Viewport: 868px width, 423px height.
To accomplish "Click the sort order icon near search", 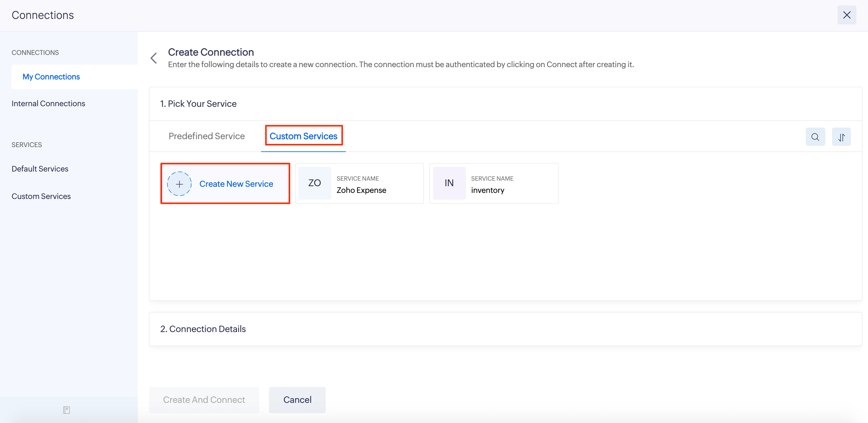I will point(841,137).
